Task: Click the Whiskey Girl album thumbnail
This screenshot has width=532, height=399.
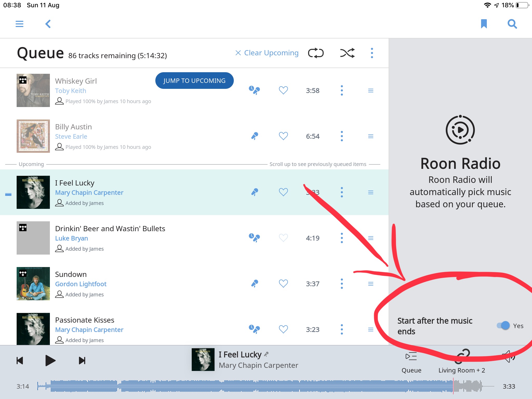Action: 33,90
